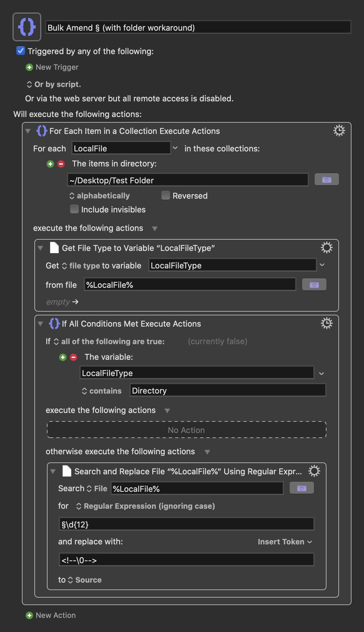Image resolution: width=364 pixels, height=632 pixels.
Task: Open the alphabetically sort order popup
Action: [99, 196]
